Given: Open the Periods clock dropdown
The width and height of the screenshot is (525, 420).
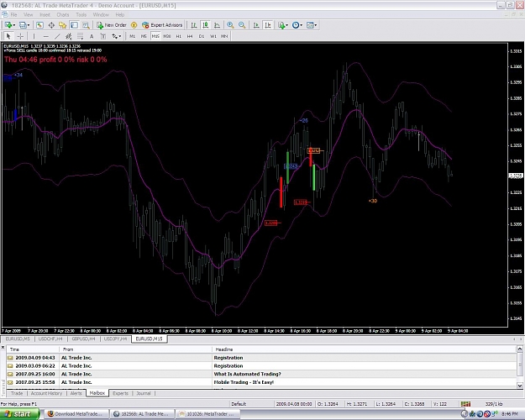Looking at the screenshot, I should 297,25.
